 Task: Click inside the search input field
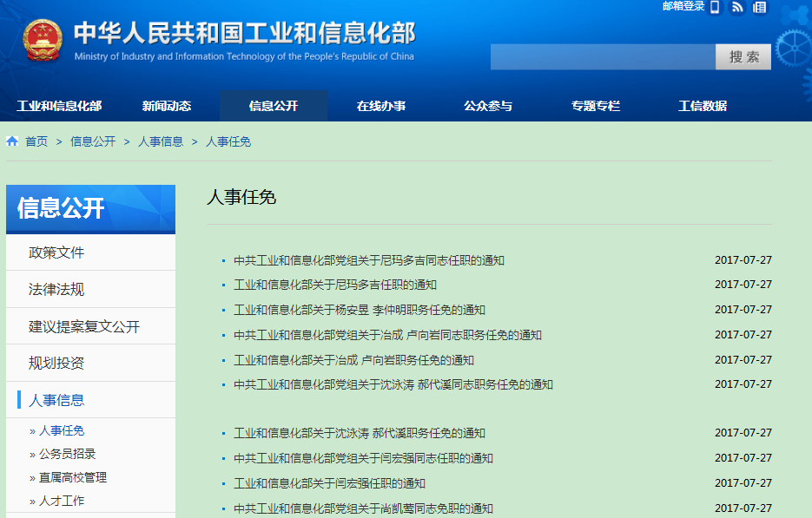point(603,57)
